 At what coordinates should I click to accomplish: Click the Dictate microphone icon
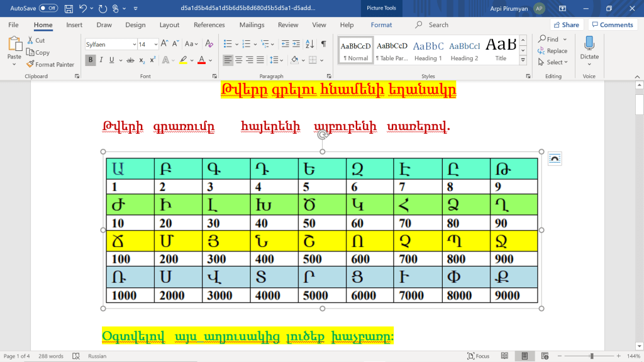pos(589,44)
